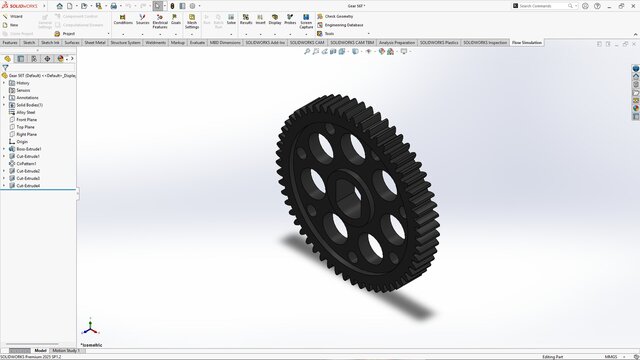Select the Top Plane in tree
The image size is (640, 360).
click(x=22, y=127)
